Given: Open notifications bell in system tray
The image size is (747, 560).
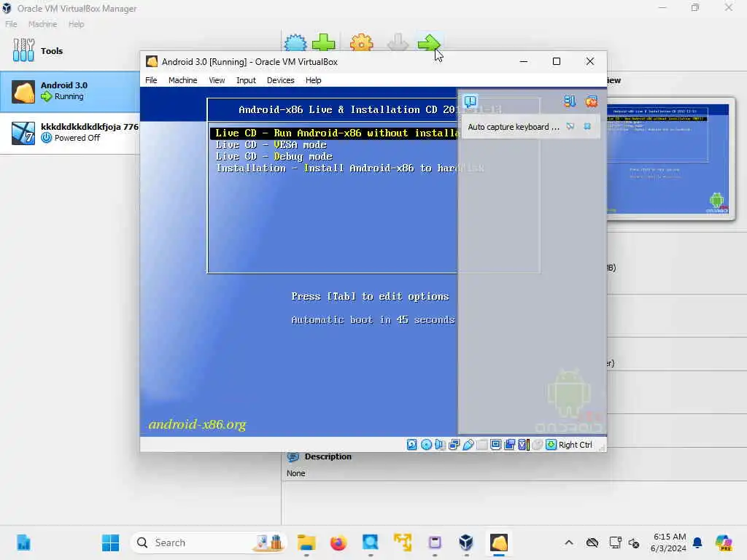Looking at the screenshot, I should 697,542.
